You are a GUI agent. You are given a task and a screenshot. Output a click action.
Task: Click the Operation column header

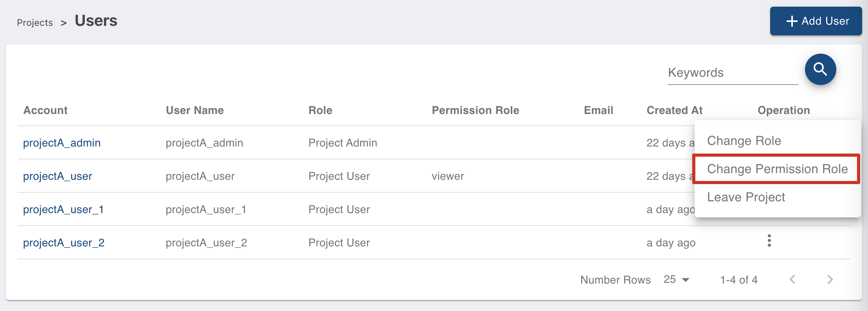(x=784, y=110)
